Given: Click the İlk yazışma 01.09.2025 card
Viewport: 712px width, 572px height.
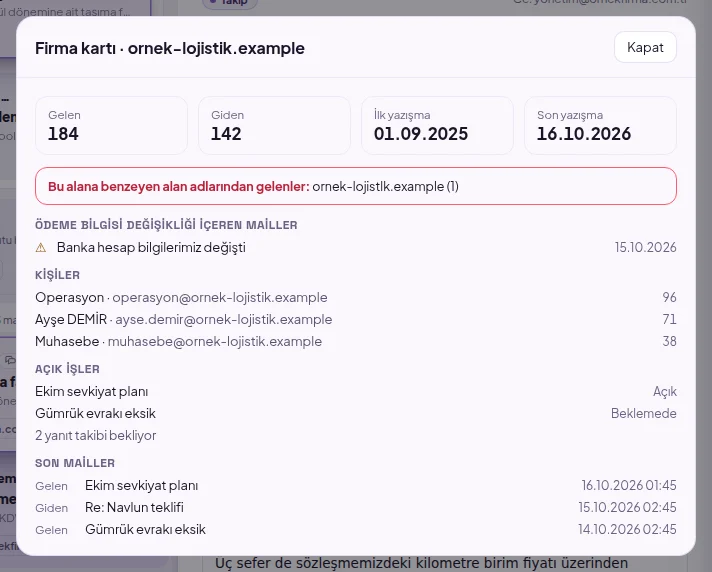Looking at the screenshot, I should coord(437,125).
